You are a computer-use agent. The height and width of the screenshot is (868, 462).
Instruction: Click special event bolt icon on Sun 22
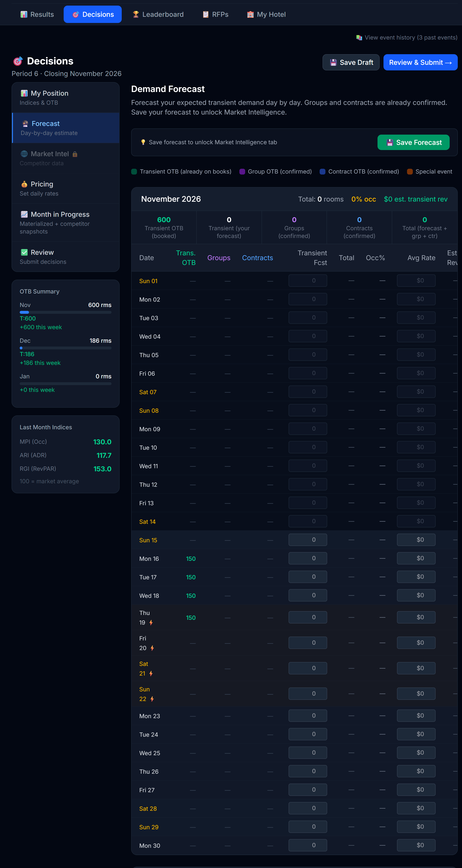(152, 699)
